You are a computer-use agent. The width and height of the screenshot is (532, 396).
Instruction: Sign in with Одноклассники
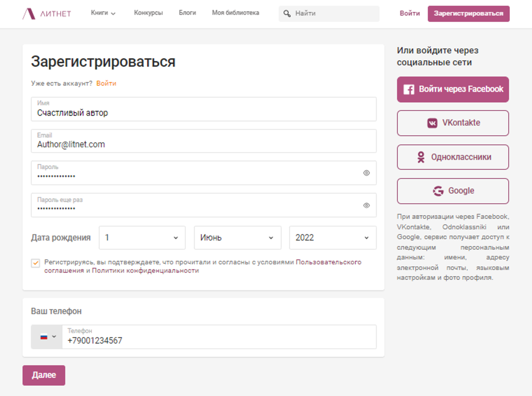(x=453, y=157)
